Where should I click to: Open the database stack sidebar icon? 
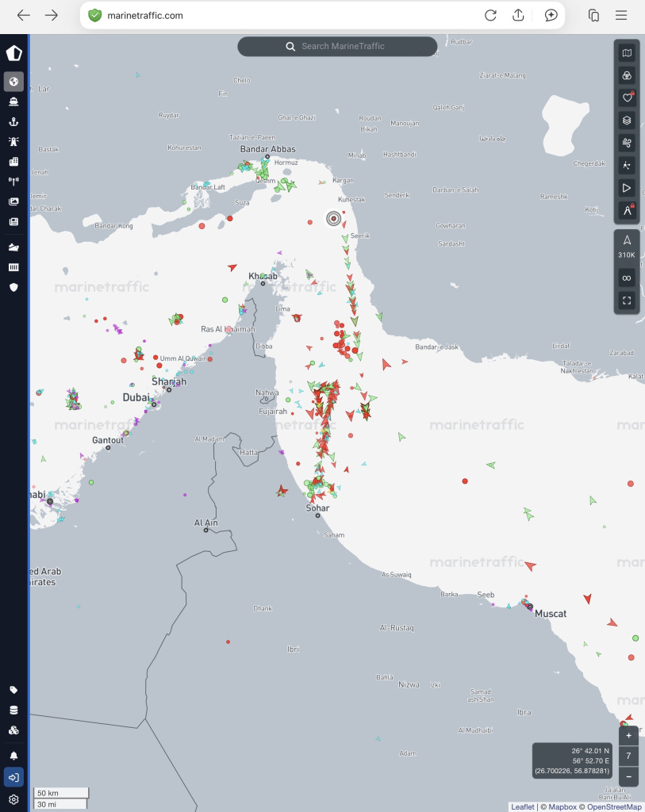pyautogui.click(x=14, y=710)
